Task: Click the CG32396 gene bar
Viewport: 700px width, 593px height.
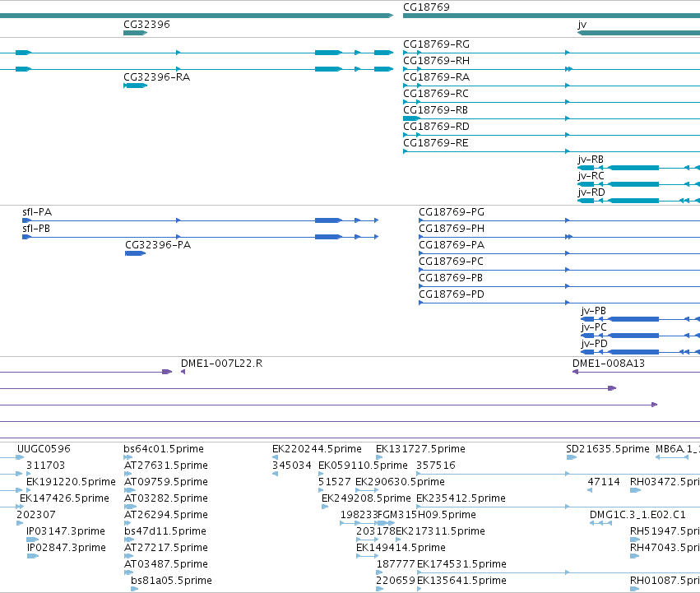Action: (135, 33)
